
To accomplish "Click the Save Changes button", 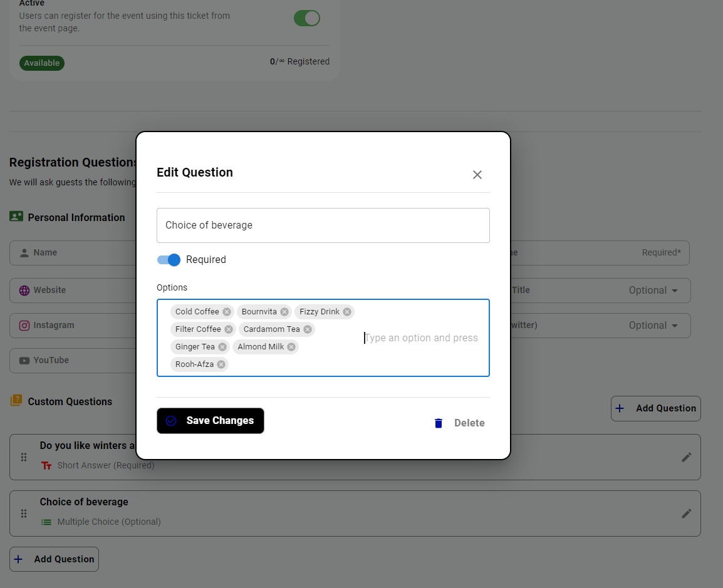I will [x=210, y=421].
